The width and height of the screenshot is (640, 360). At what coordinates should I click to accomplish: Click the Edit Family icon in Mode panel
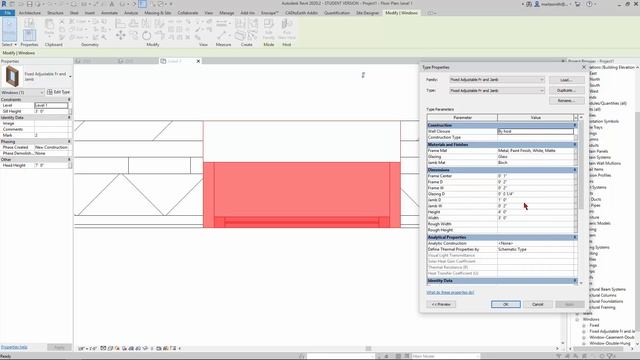pyautogui.click(x=269, y=29)
